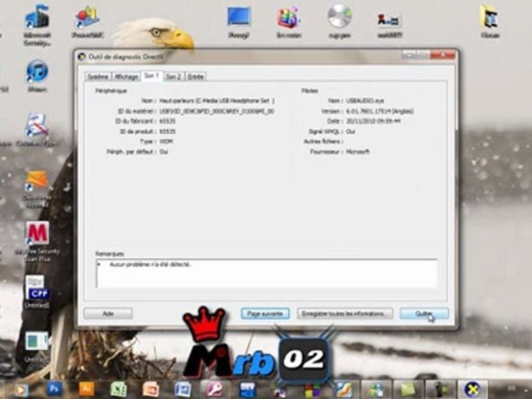532x399 pixels.
Task: Open the orange envelope desktop shortcut
Action: coord(37,188)
